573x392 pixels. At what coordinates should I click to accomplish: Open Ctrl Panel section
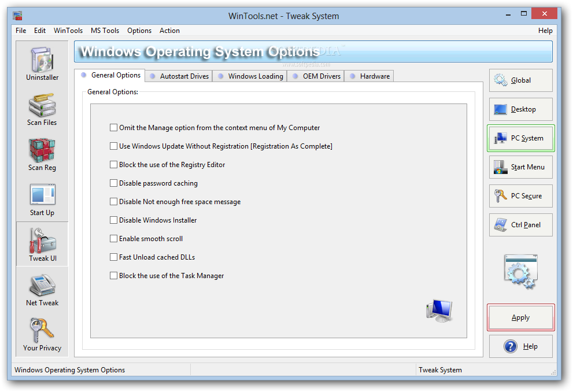pyautogui.click(x=521, y=225)
